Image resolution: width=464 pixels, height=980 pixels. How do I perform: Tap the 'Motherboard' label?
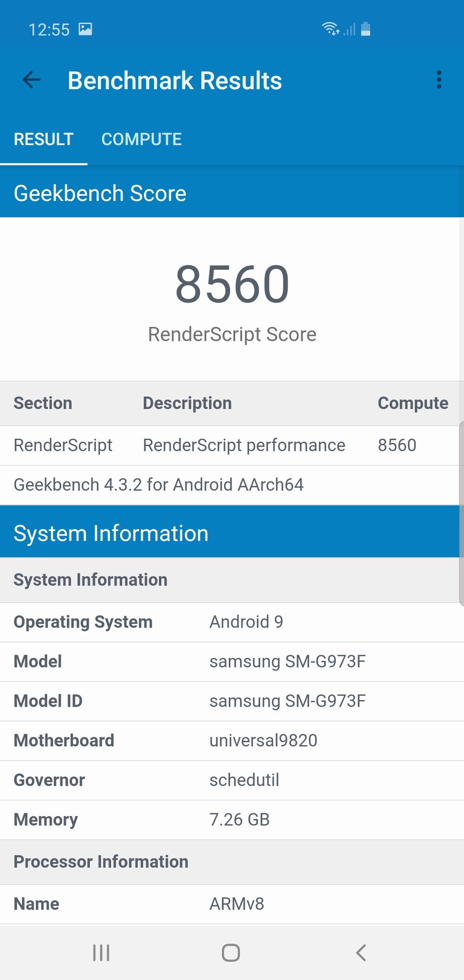coord(64,740)
